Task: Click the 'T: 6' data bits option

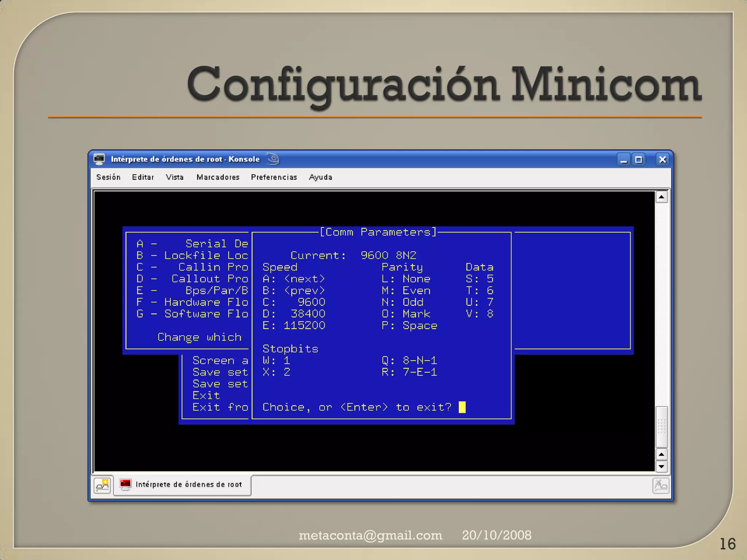Action: [480, 291]
